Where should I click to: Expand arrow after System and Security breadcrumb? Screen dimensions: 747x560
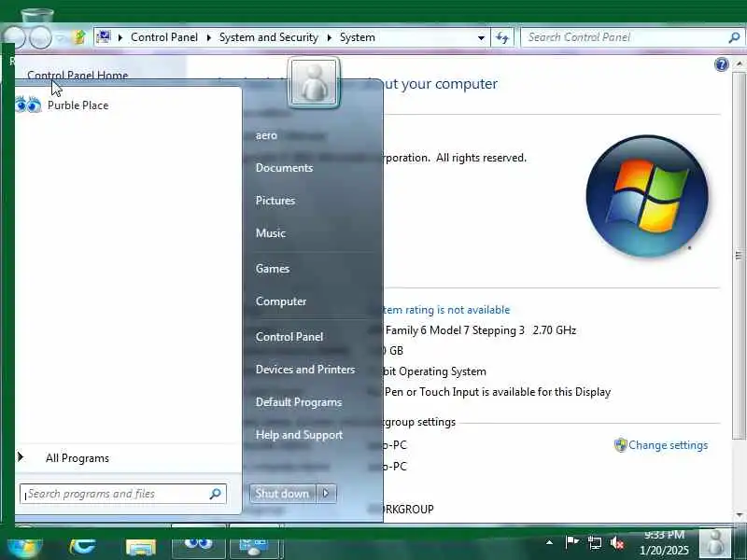[330, 37]
